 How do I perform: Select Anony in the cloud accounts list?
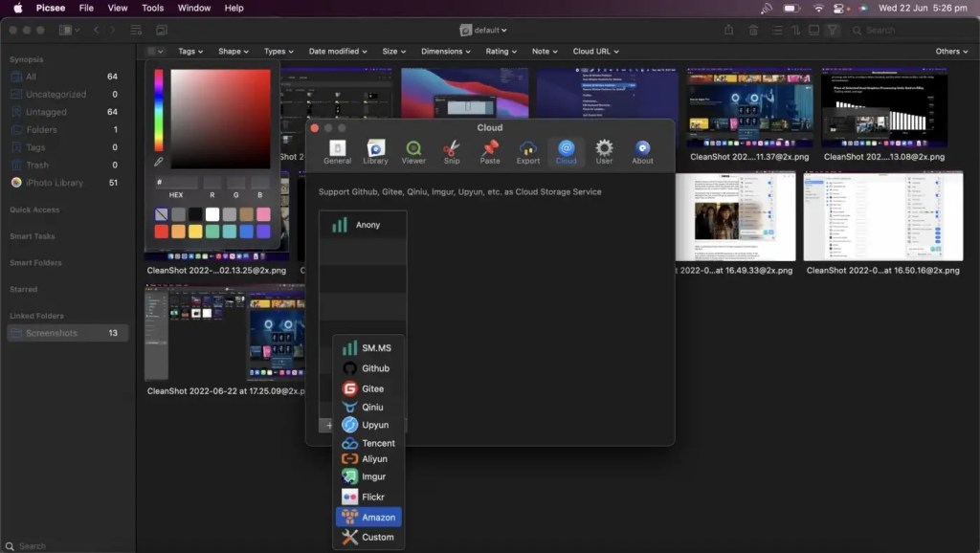coord(363,225)
